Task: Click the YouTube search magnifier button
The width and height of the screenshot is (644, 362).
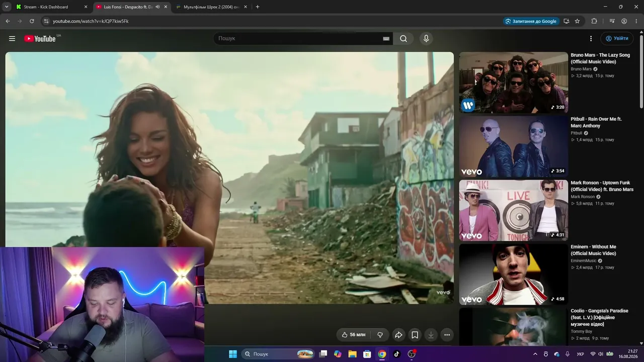Action: [404, 39]
